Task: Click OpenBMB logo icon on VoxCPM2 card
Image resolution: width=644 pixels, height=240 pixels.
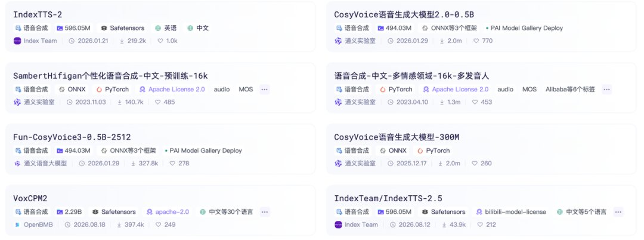Action: pyautogui.click(x=17, y=224)
